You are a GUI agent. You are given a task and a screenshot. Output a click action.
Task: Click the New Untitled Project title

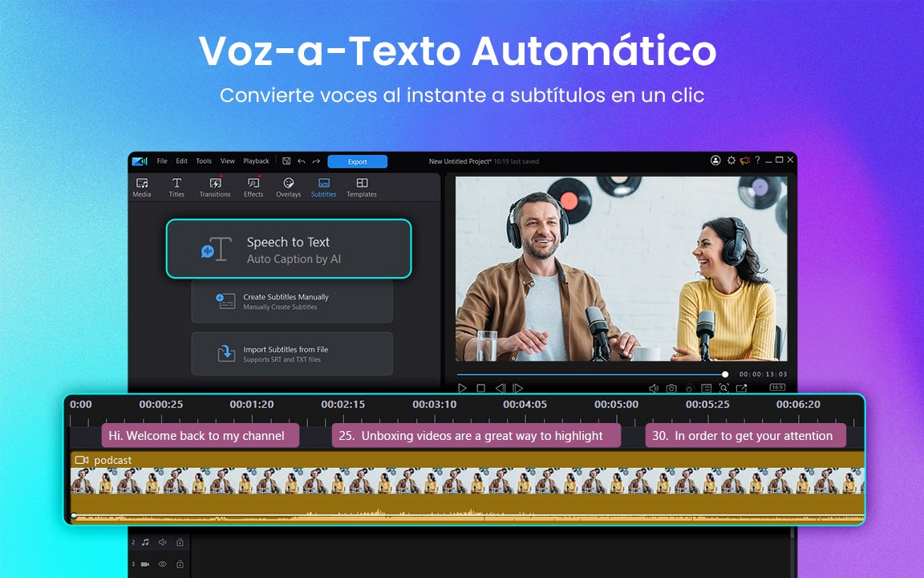[x=460, y=161]
